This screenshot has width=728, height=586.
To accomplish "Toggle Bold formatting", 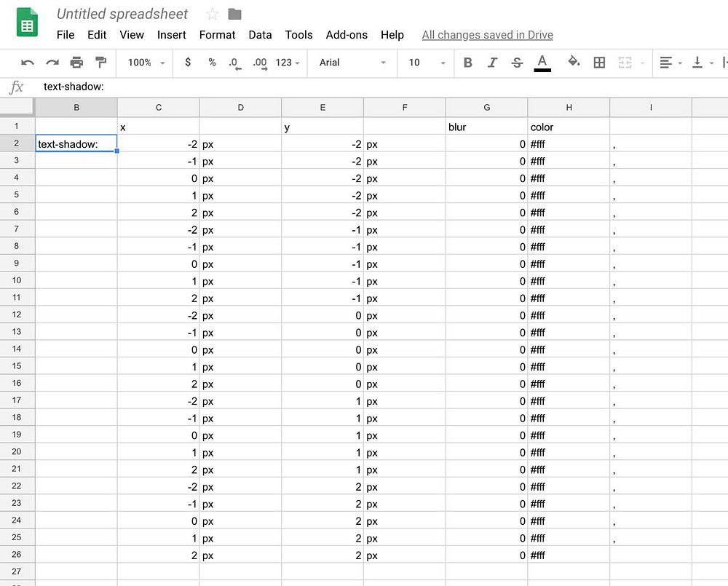I will [x=468, y=62].
